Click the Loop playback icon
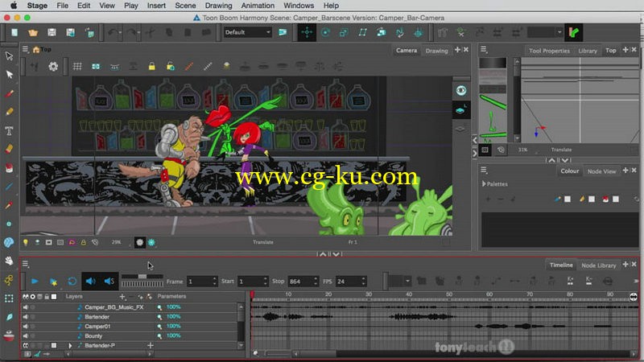644x362 pixels. point(72,281)
